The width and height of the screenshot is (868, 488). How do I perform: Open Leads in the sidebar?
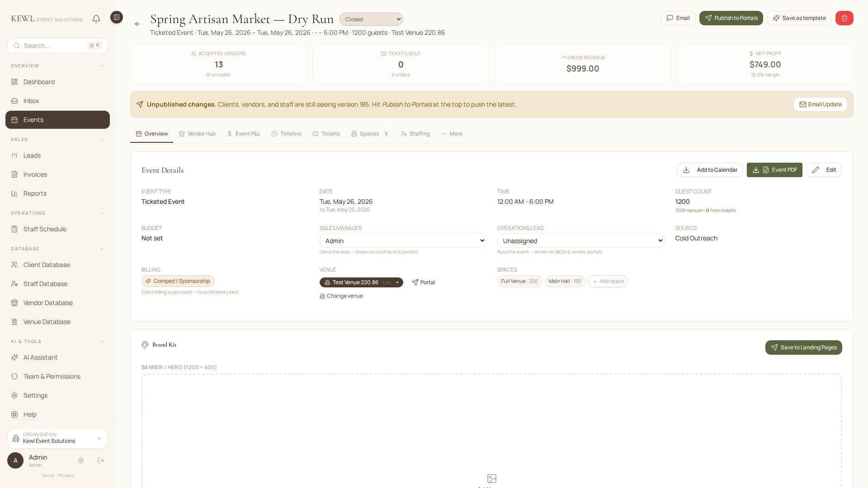pyautogui.click(x=57, y=155)
